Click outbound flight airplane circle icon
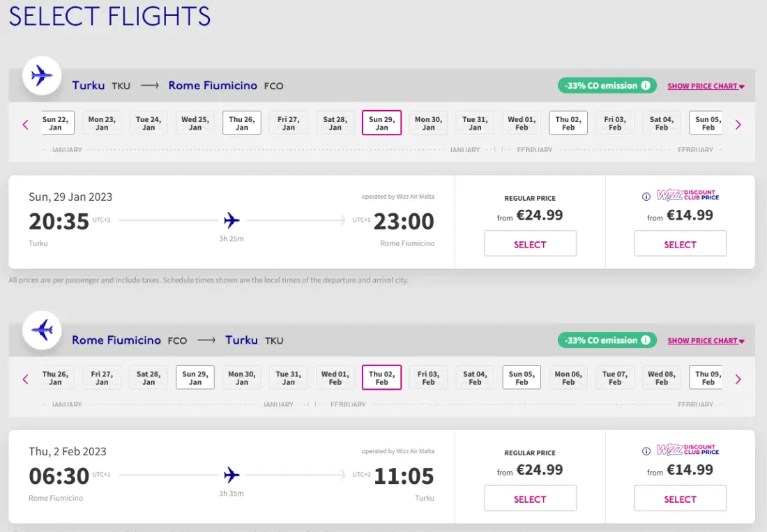Viewport: 767px width, 532px height. point(42,76)
